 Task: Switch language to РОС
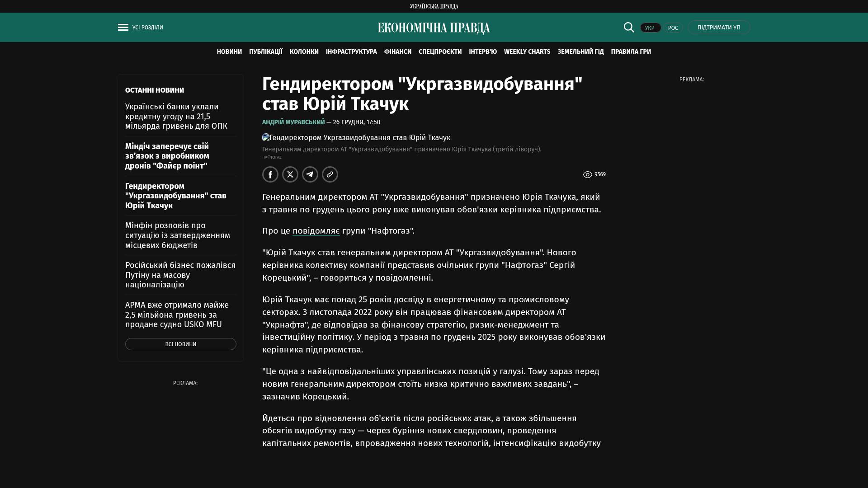(673, 28)
